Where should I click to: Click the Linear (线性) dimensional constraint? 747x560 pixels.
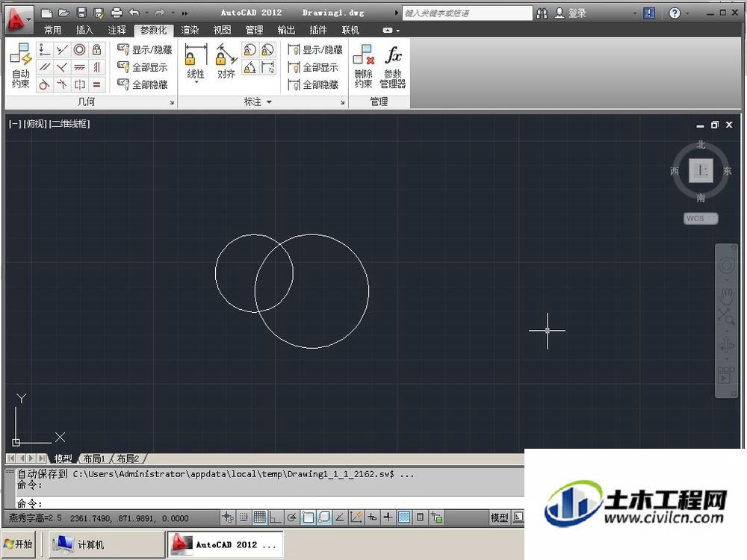point(196,62)
